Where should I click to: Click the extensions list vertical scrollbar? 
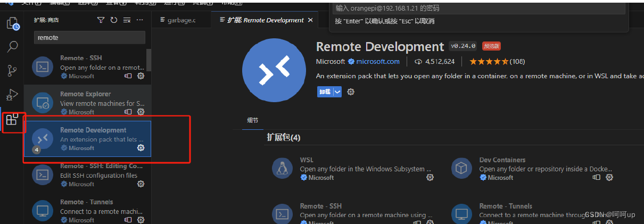click(x=148, y=60)
